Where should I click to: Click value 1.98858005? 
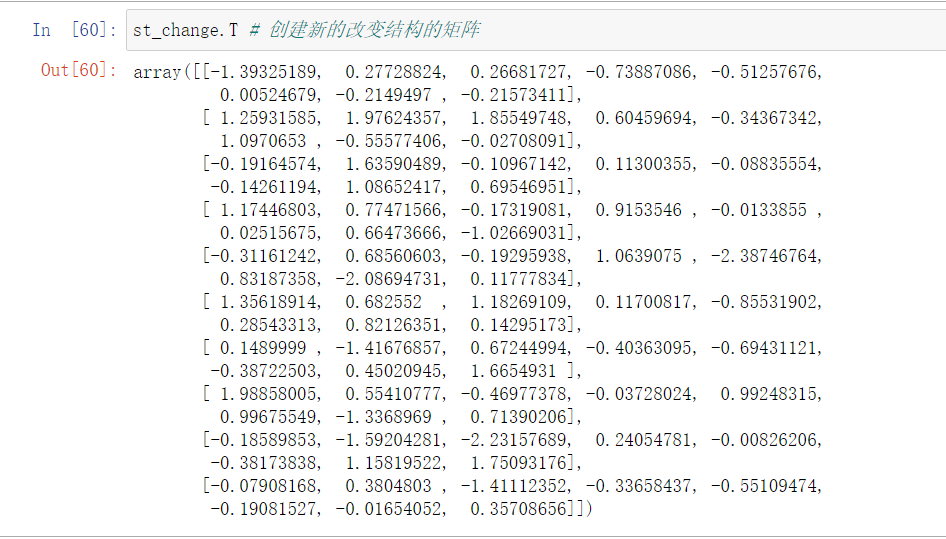coord(268,394)
